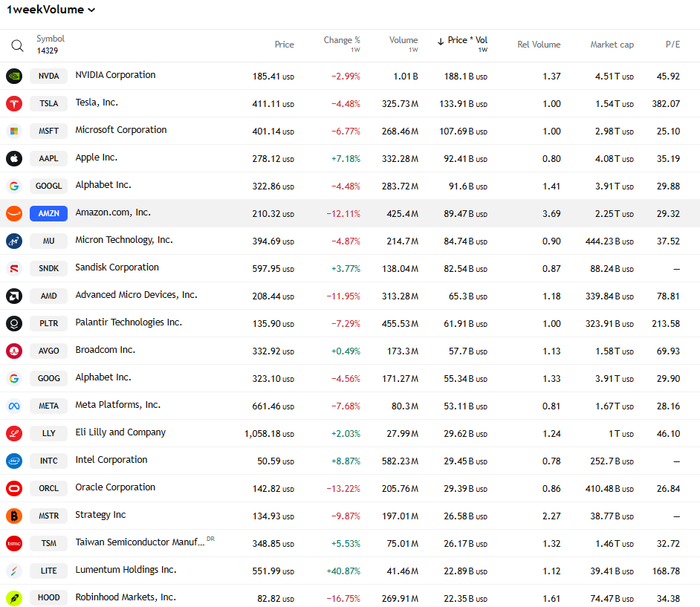
Task: Click the Intel logo icon
Action: pos(14,461)
